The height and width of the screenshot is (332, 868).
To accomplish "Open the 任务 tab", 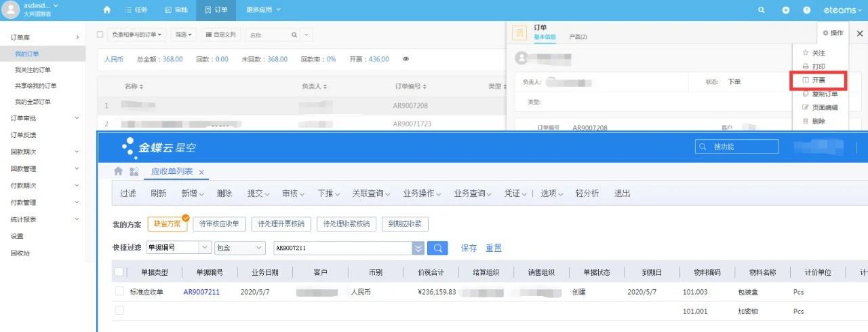I will coord(136,10).
